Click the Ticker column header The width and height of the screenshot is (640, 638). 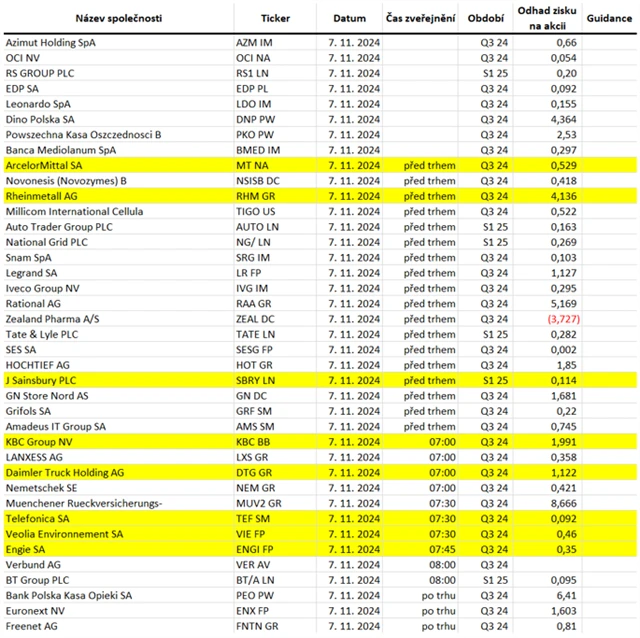(276, 18)
